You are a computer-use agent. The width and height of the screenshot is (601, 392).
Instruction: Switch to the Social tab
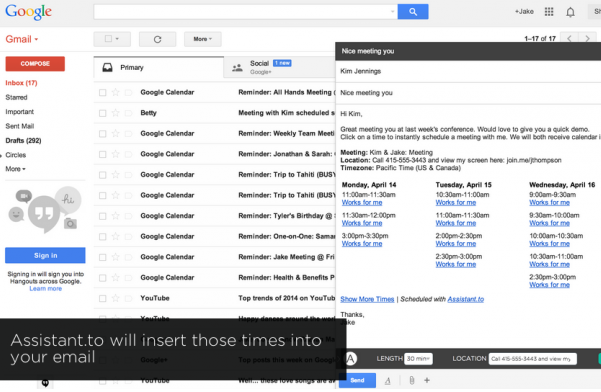(279, 67)
